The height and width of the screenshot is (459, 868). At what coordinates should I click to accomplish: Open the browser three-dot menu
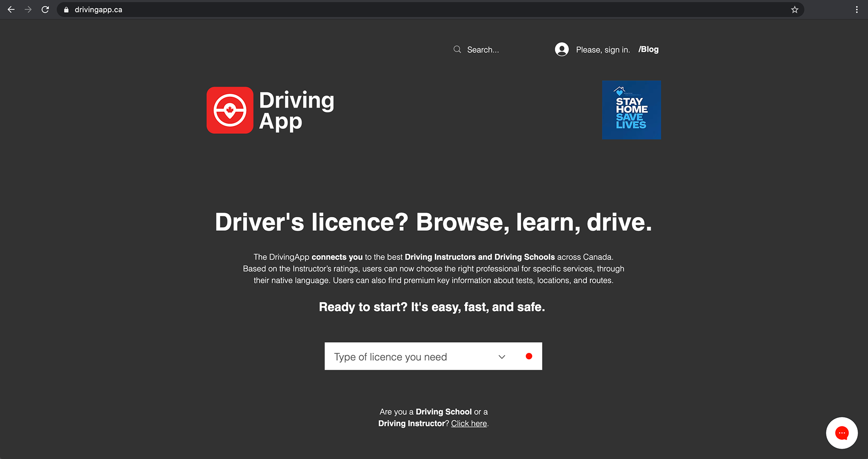pos(857,9)
